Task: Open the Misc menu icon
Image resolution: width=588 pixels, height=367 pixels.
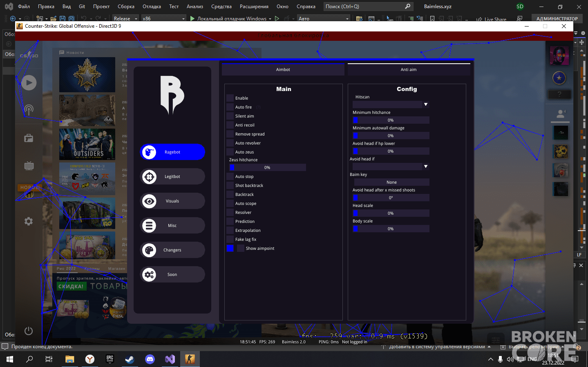Action: click(x=149, y=226)
